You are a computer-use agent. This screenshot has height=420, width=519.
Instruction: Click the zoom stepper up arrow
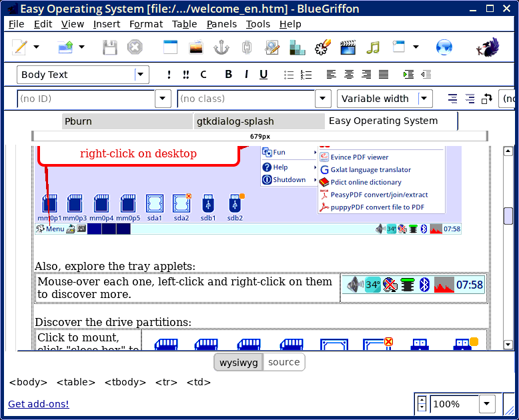tap(422, 399)
